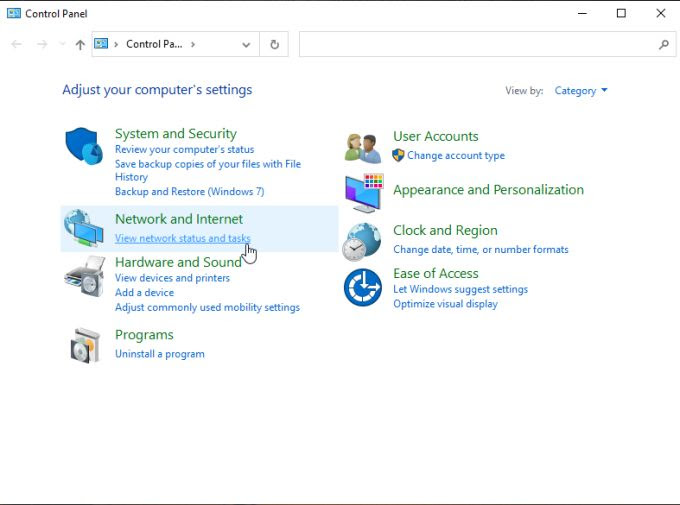Click the Up arrow navigation button
The image size is (680, 505).
(80, 45)
